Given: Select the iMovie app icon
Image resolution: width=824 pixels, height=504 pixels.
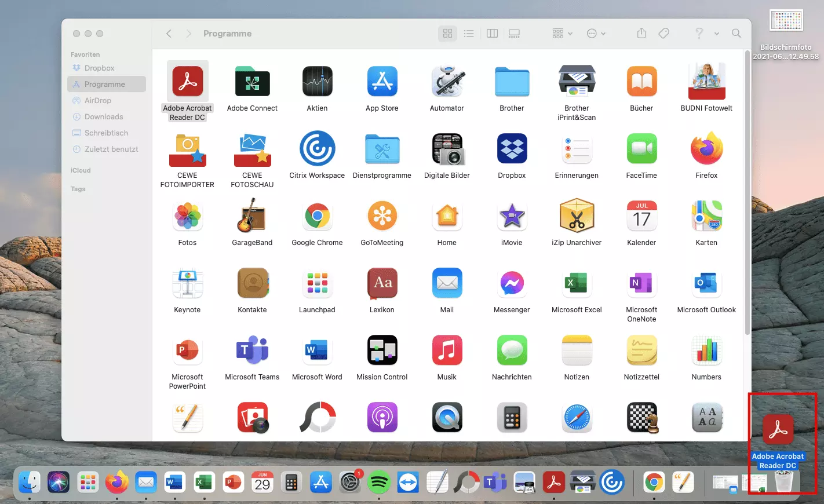Looking at the screenshot, I should coord(512,216).
